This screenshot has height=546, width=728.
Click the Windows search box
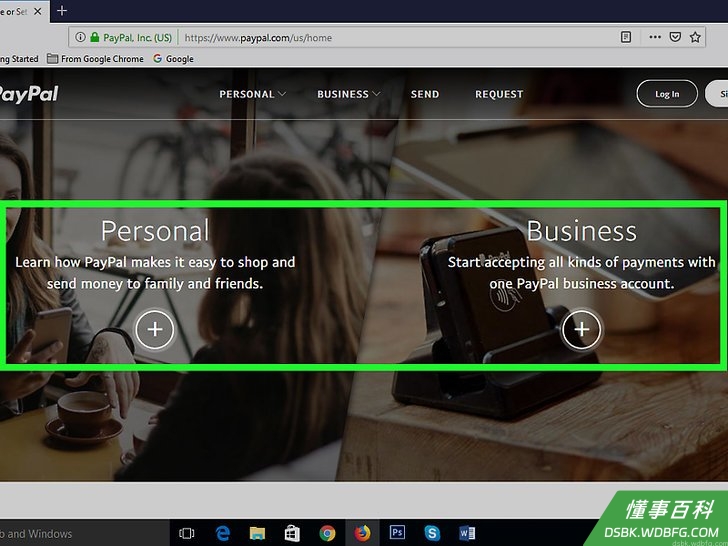pyautogui.click(x=84, y=533)
